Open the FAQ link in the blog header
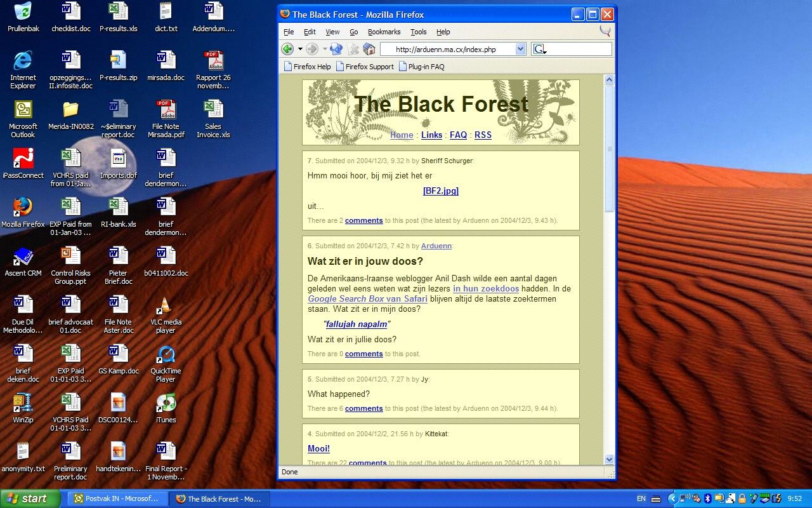812x508 pixels. (x=458, y=135)
